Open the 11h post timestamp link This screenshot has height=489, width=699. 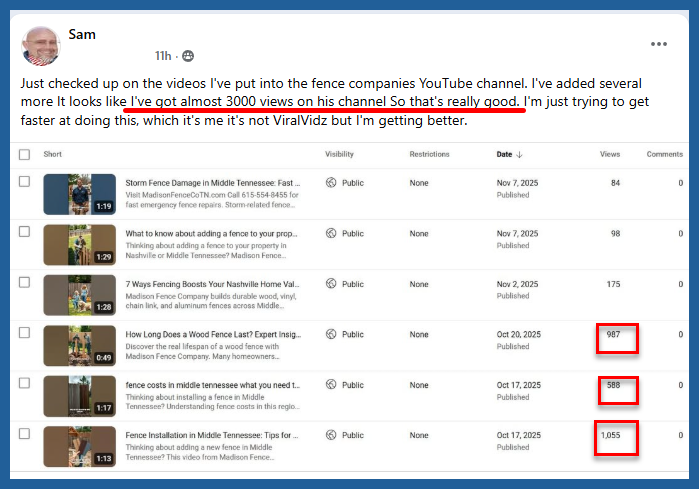coord(163,56)
